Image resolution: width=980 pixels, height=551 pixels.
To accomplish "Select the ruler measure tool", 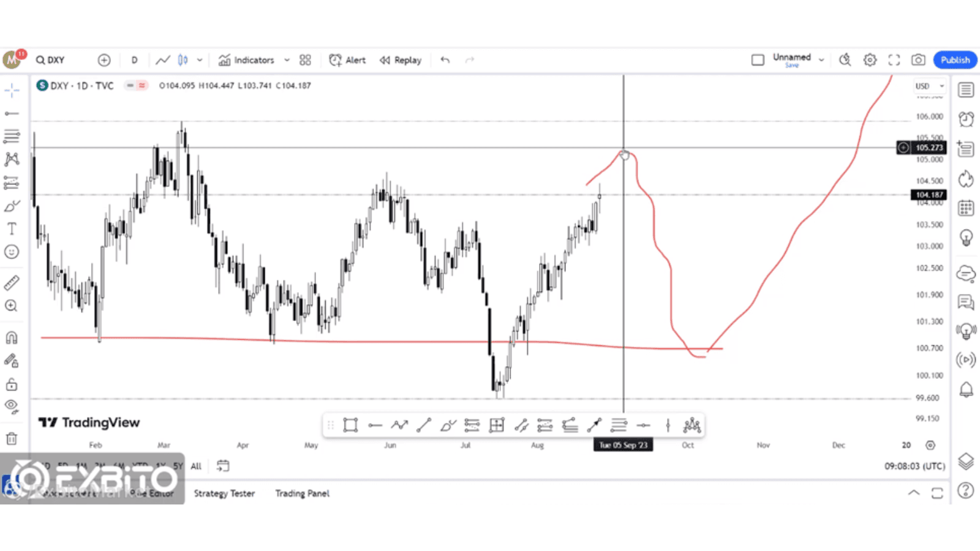I will coord(12,283).
